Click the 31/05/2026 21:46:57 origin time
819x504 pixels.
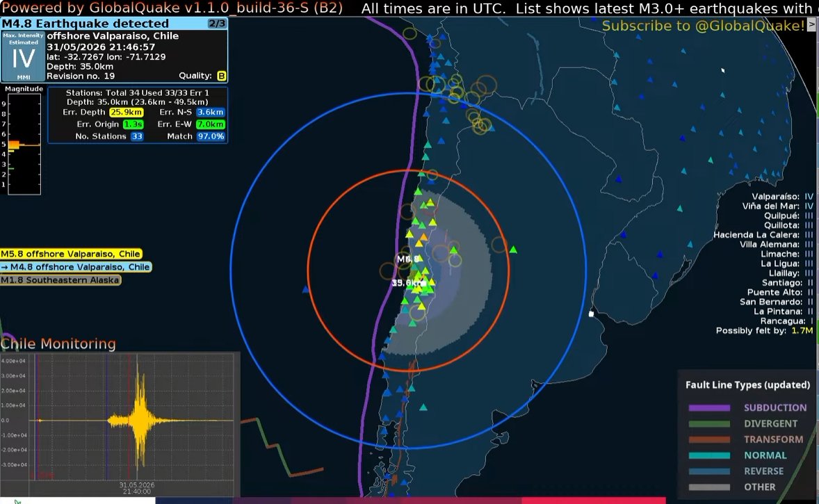(x=101, y=47)
